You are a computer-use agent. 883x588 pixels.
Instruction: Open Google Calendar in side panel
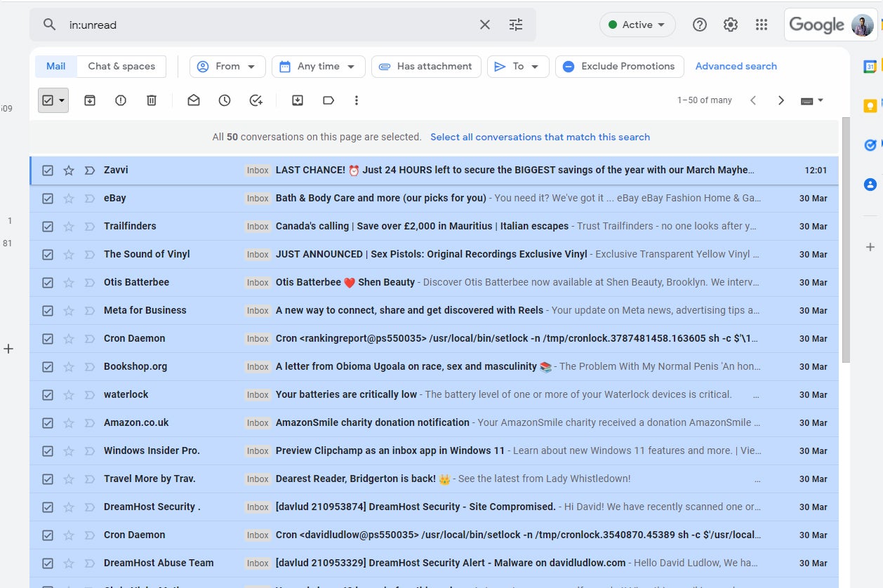[870, 67]
